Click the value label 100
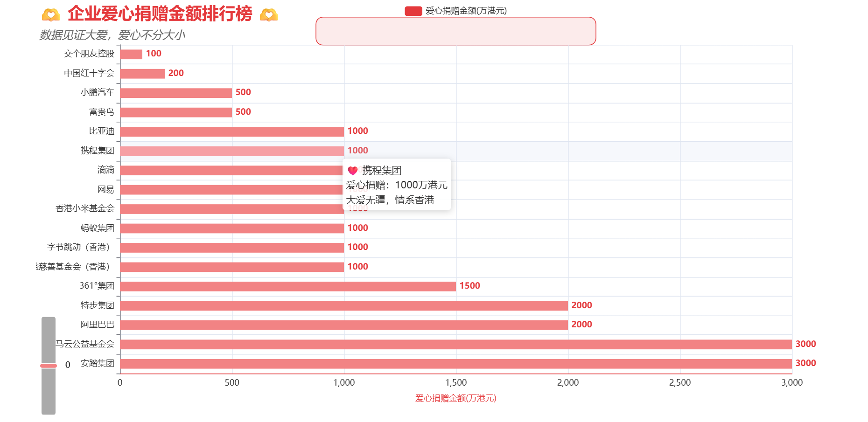The width and height of the screenshot is (868, 422). (x=154, y=54)
